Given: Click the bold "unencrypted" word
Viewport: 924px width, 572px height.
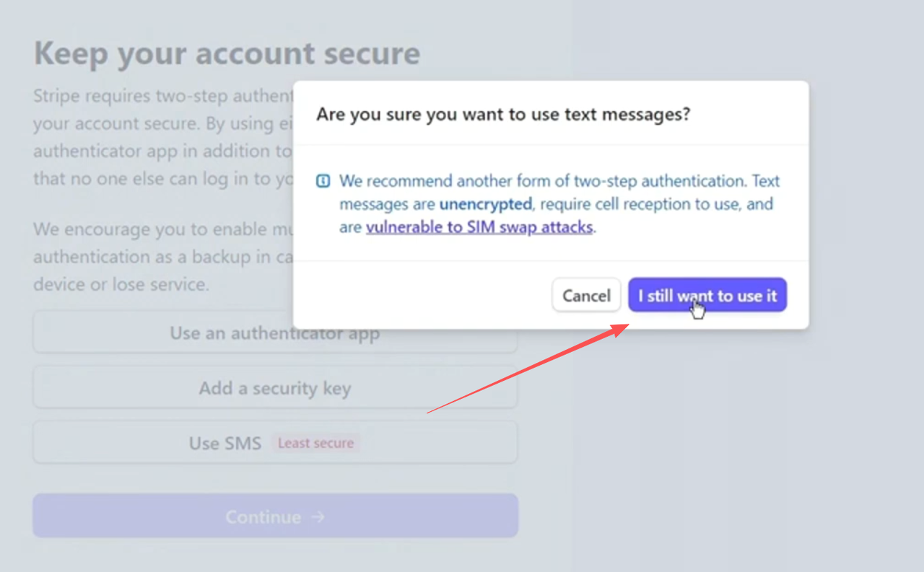Looking at the screenshot, I should (485, 204).
